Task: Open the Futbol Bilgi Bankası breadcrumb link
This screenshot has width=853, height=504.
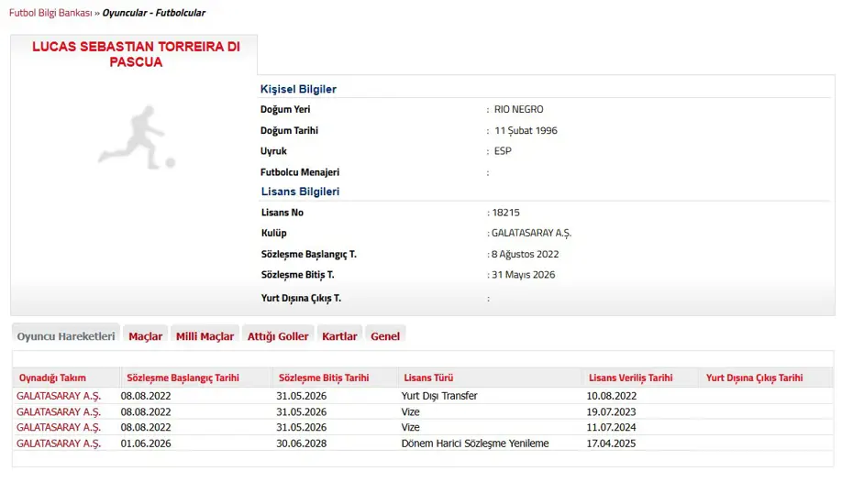Action: [x=50, y=13]
